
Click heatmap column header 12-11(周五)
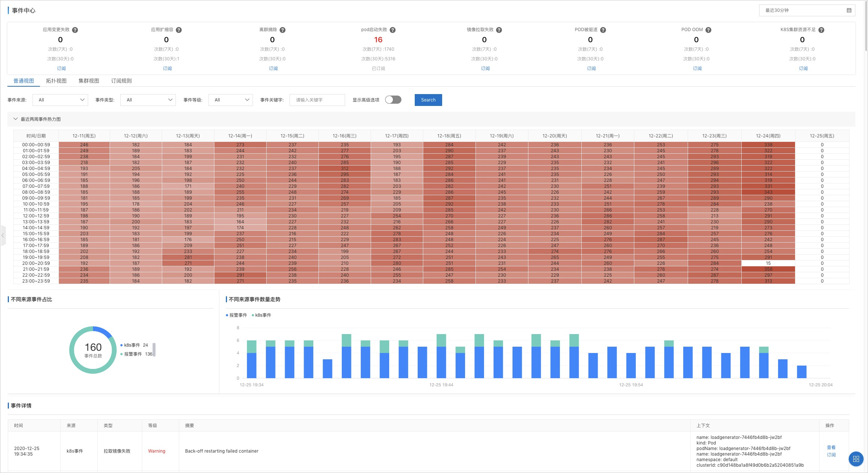coord(84,136)
